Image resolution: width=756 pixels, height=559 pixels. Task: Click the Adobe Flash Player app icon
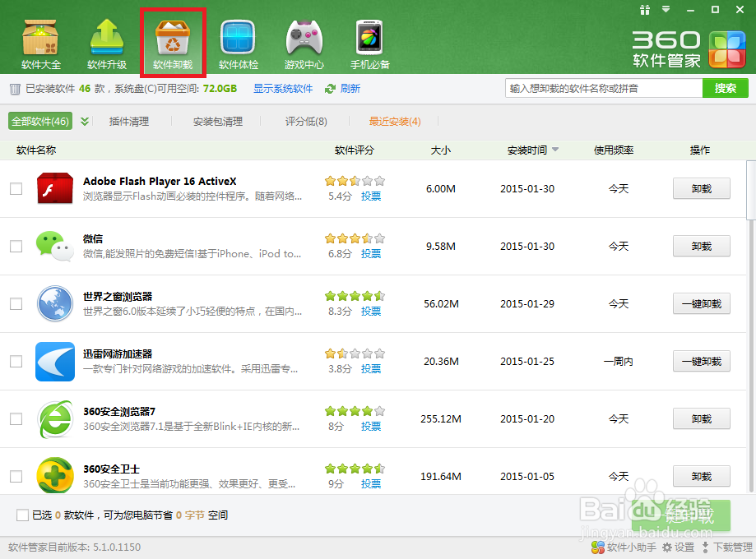click(55, 188)
